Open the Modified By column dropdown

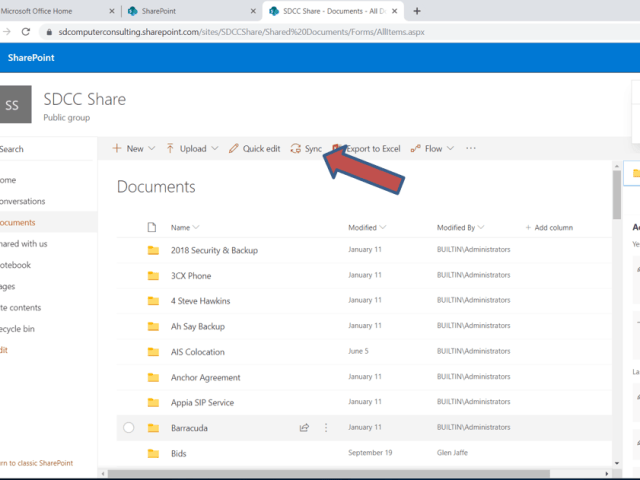pyautogui.click(x=481, y=227)
